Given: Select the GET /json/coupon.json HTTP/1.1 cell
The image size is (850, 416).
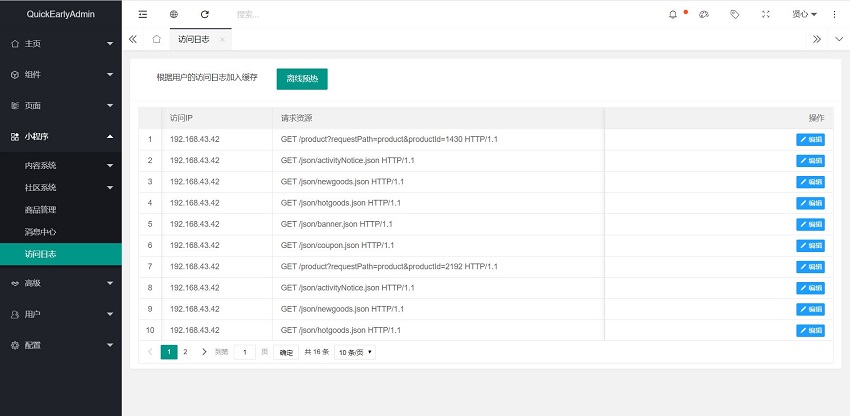Looking at the screenshot, I should (x=438, y=245).
